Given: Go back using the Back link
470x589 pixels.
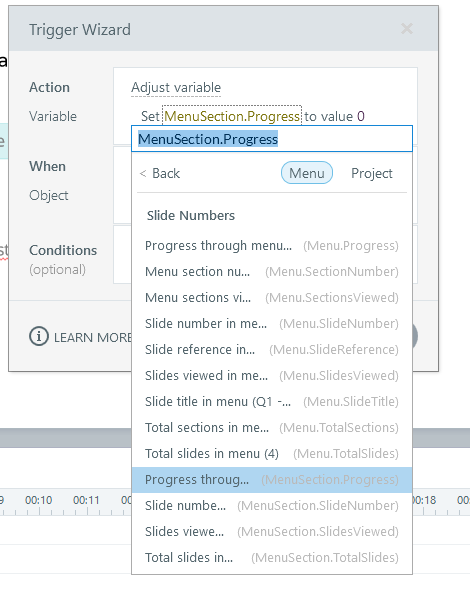Looking at the screenshot, I should click(160, 174).
